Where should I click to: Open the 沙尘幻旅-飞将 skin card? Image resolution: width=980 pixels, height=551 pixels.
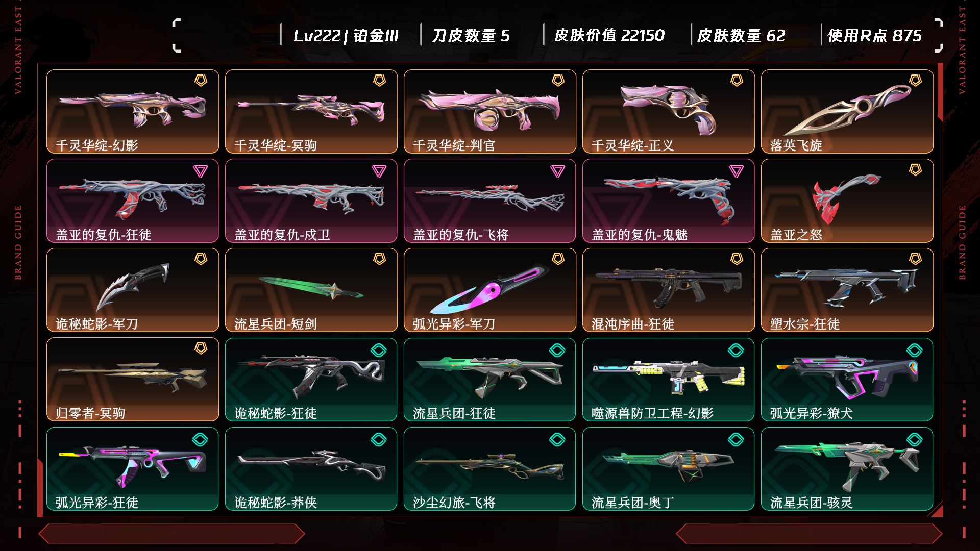pyautogui.click(x=490, y=469)
